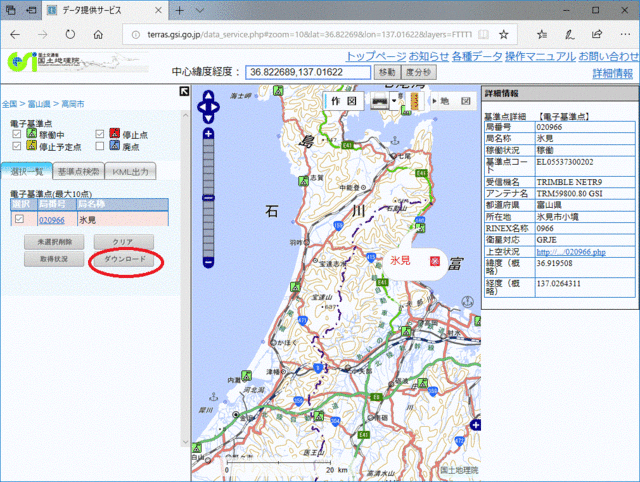Click the 氷見 station name cell

coord(122,220)
